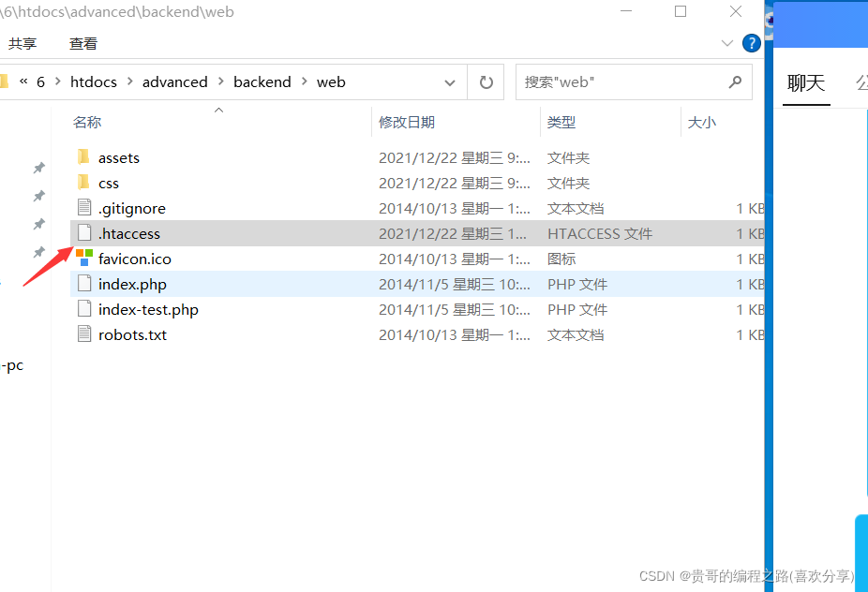Click the 文件夹 type cell of assets

click(x=569, y=158)
